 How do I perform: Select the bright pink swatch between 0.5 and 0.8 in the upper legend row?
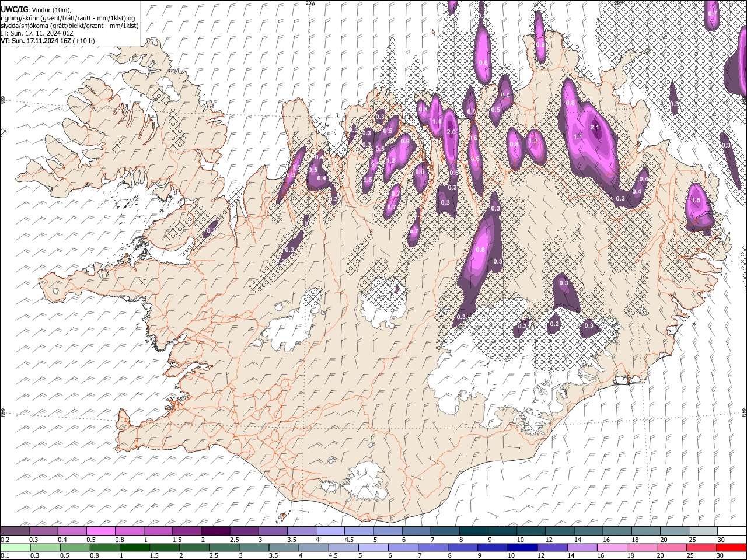pos(100,531)
